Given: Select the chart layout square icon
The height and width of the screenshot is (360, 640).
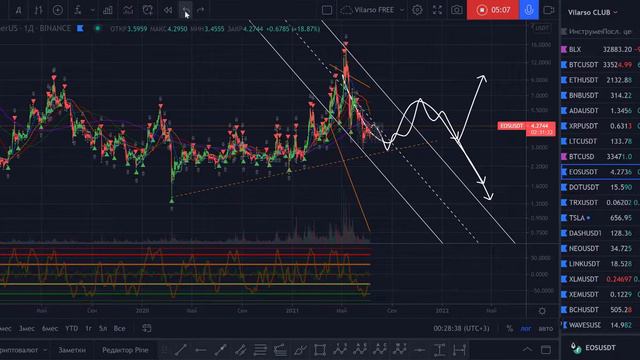Looking at the screenshot, I should (327, 10).
